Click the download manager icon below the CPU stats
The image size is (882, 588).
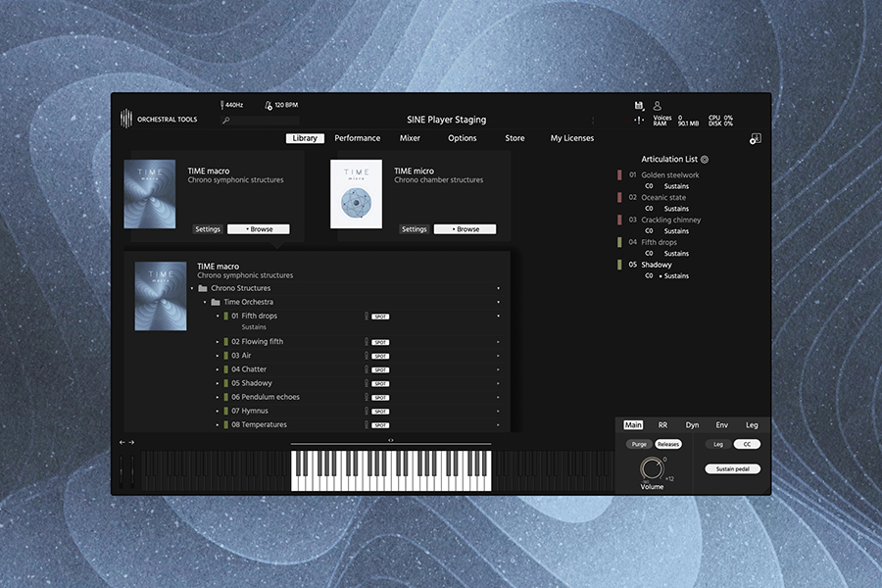click(756, 138)
